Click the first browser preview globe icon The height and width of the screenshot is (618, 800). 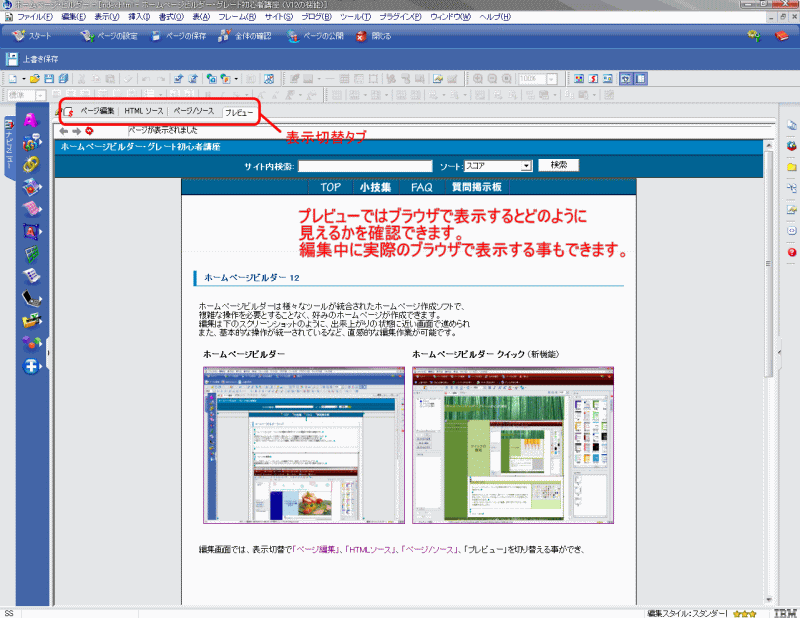click(x=211, y=79)
